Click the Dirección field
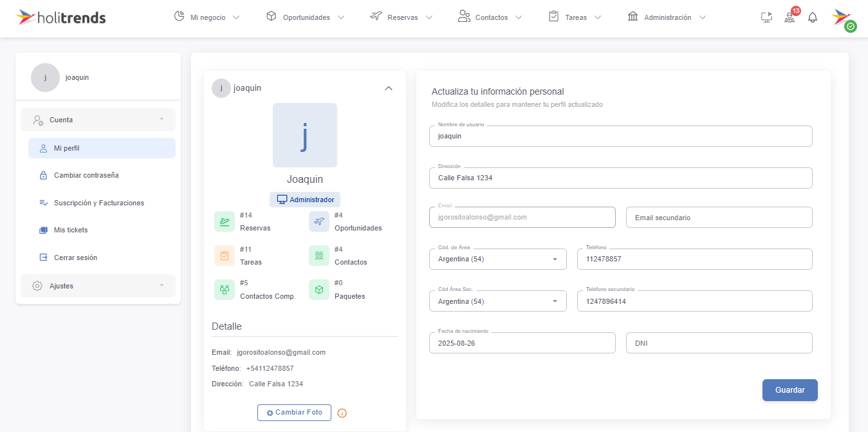 point(621,178)
